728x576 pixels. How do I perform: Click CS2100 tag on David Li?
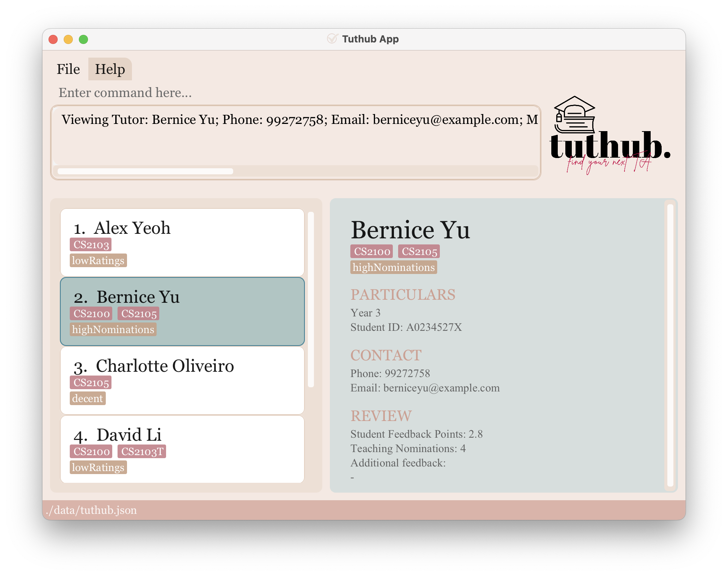91,452
